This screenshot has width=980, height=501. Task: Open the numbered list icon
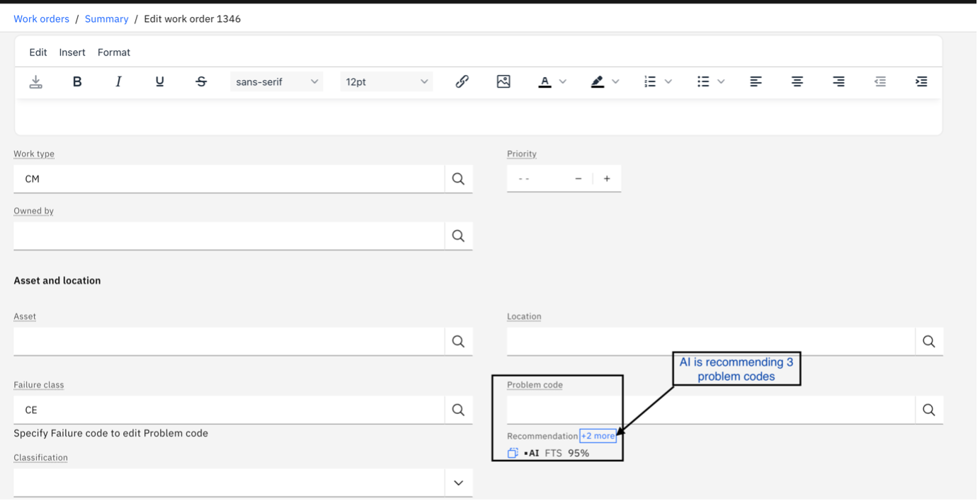coord(650,81)
